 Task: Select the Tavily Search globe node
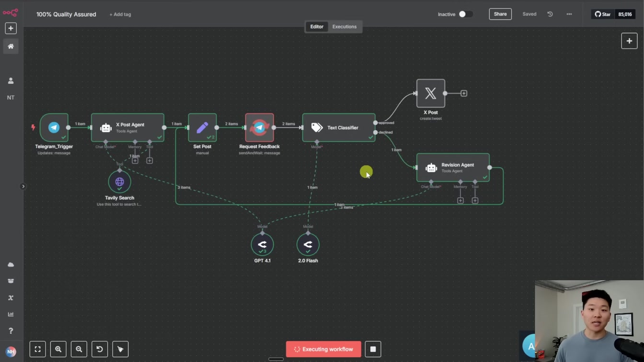point(119,182)
